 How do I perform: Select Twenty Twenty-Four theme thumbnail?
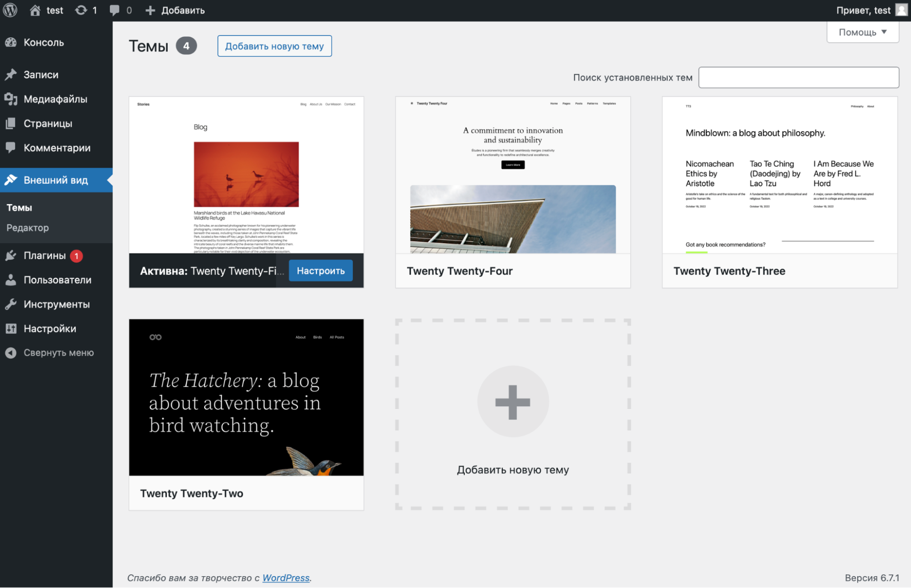(x=513, y=175)
